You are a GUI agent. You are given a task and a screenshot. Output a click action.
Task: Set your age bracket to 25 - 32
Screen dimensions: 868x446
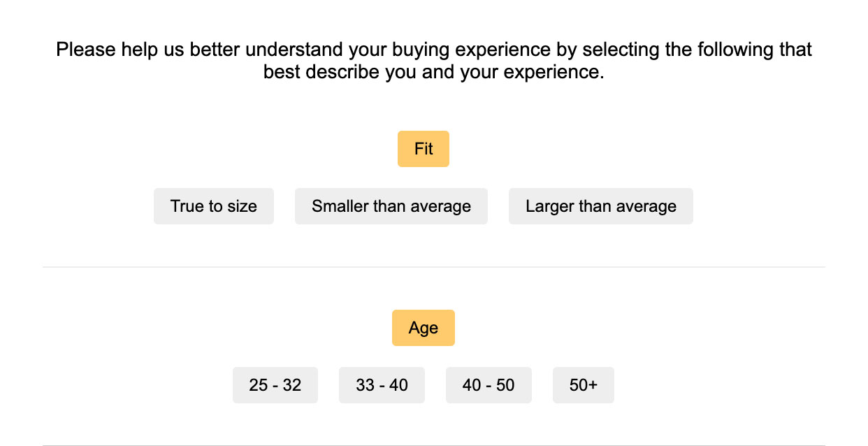(275, 385)
